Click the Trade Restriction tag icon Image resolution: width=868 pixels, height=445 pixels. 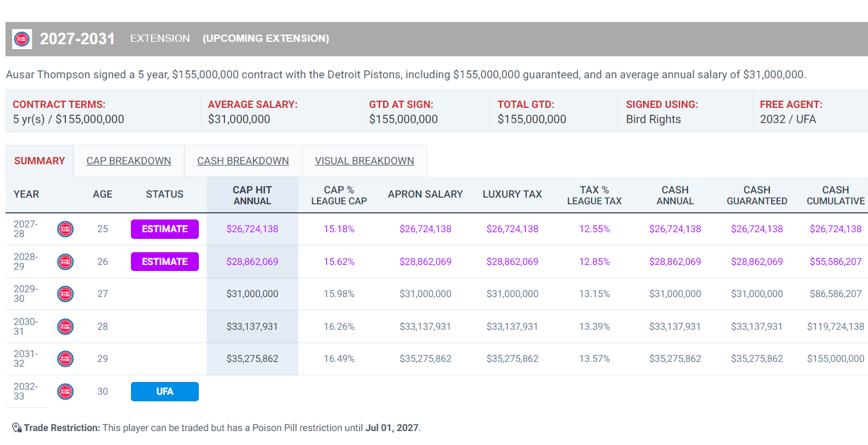tap(16, 428)
